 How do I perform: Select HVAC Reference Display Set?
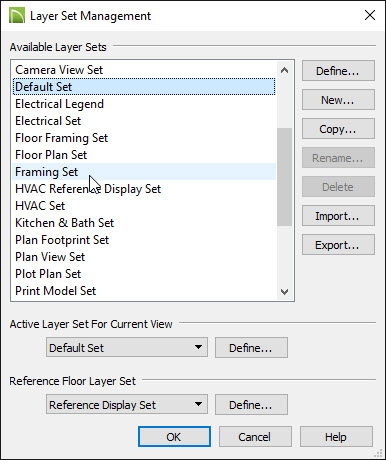tap(144, 189)
